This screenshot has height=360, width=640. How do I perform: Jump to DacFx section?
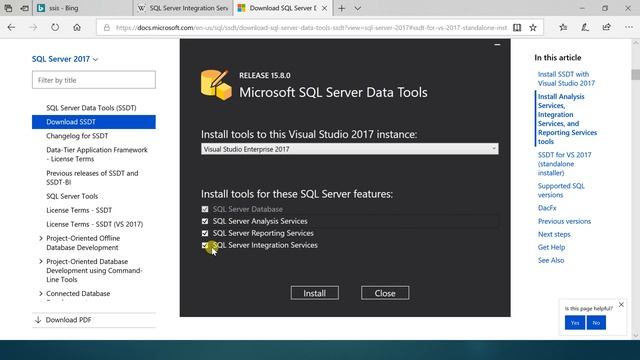pyautogui.click(x=547, y=208)
